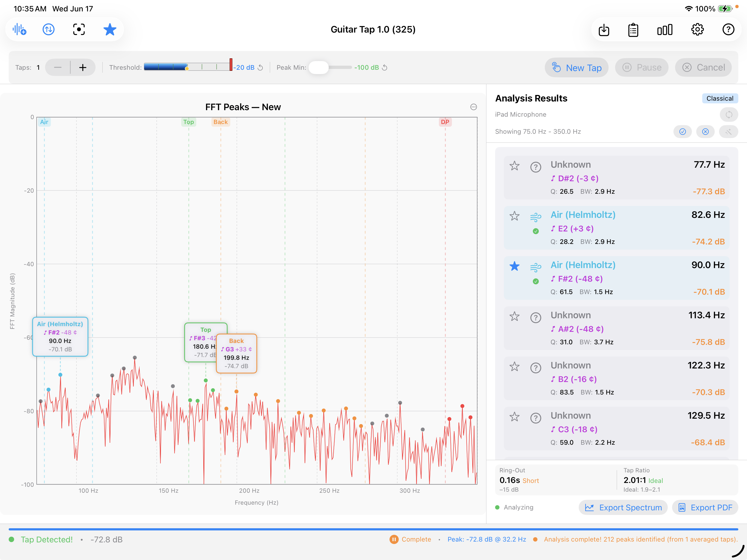Tap Air mode wind icon for 90.0 Hz
The height and width of the screenshot is (560, 747).
tap(536, 268)
